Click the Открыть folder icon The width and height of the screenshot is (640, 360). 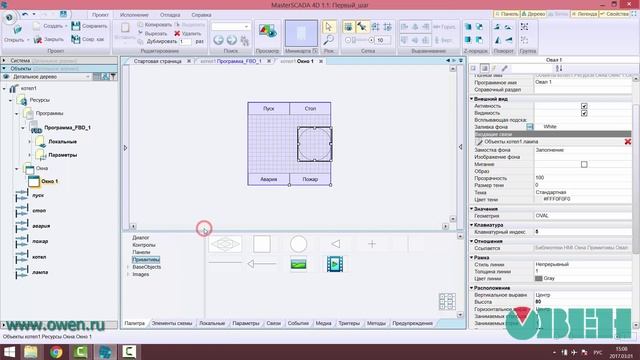17,30
